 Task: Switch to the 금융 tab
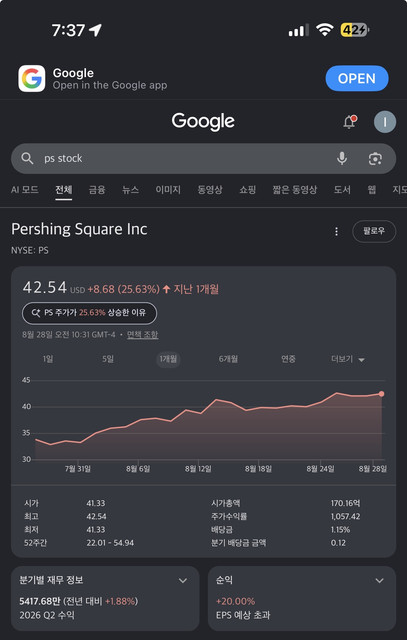pyautogui.click(x=97, y=190)
